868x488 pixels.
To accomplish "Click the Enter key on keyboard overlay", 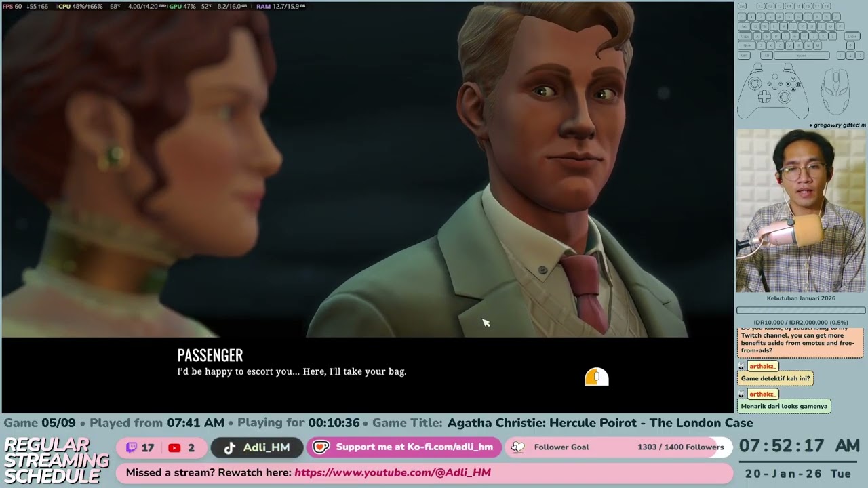I will pyautogui.click(x=852, y=36).
